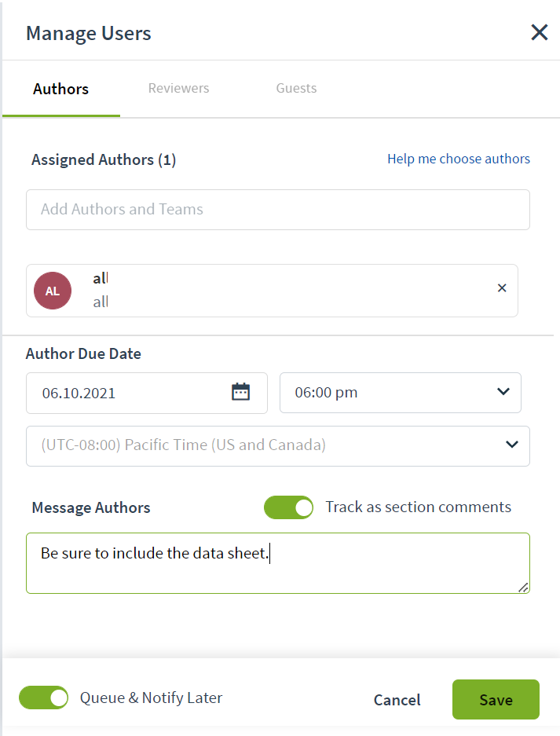Open Help me choose authors link
The width and height of the screenshot is (560, 736).
459,159
